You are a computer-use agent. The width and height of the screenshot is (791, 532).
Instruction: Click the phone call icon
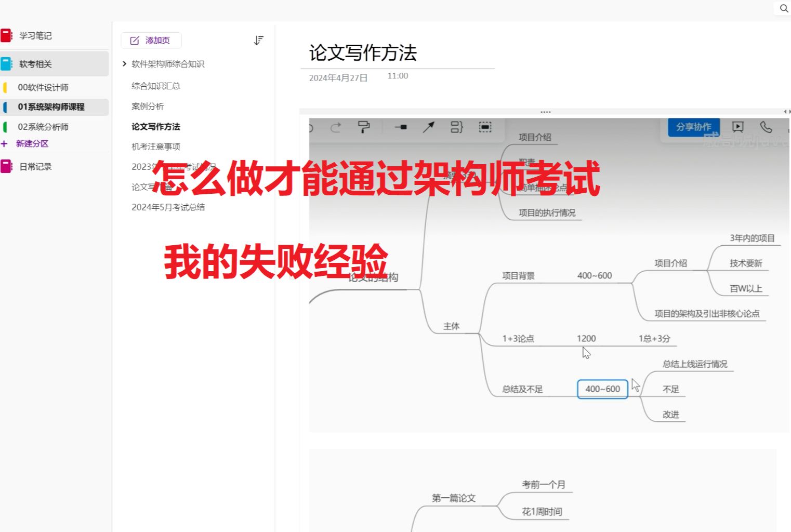click(x=766, y=127)
